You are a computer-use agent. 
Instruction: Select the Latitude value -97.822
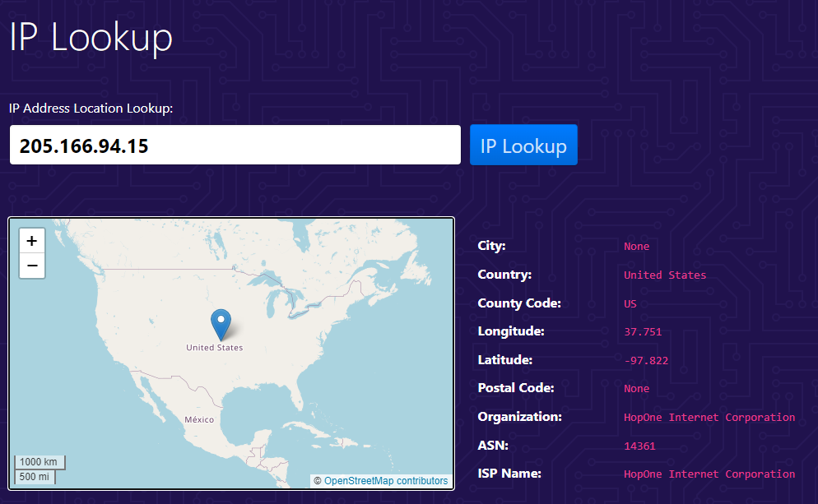[644, 360]
